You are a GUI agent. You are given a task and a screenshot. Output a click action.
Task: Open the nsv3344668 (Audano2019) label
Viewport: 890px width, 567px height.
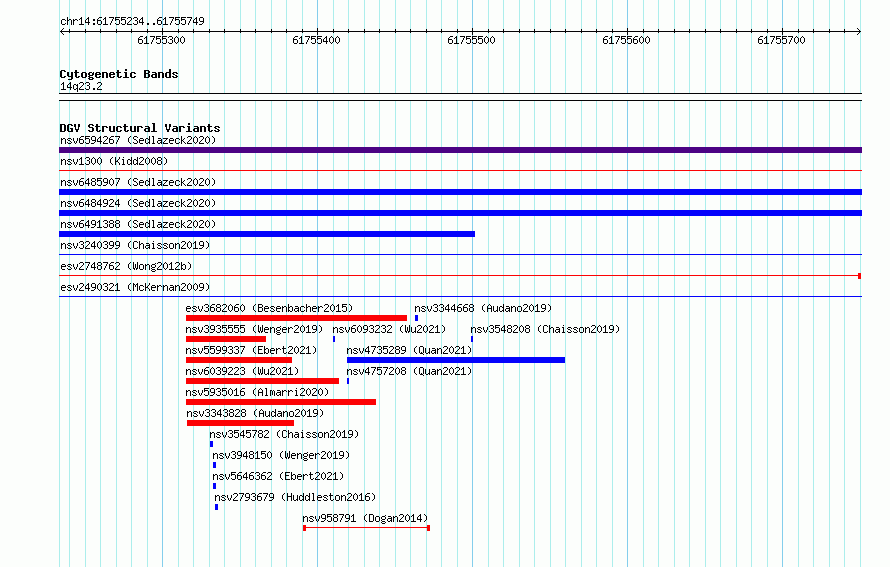483,308
